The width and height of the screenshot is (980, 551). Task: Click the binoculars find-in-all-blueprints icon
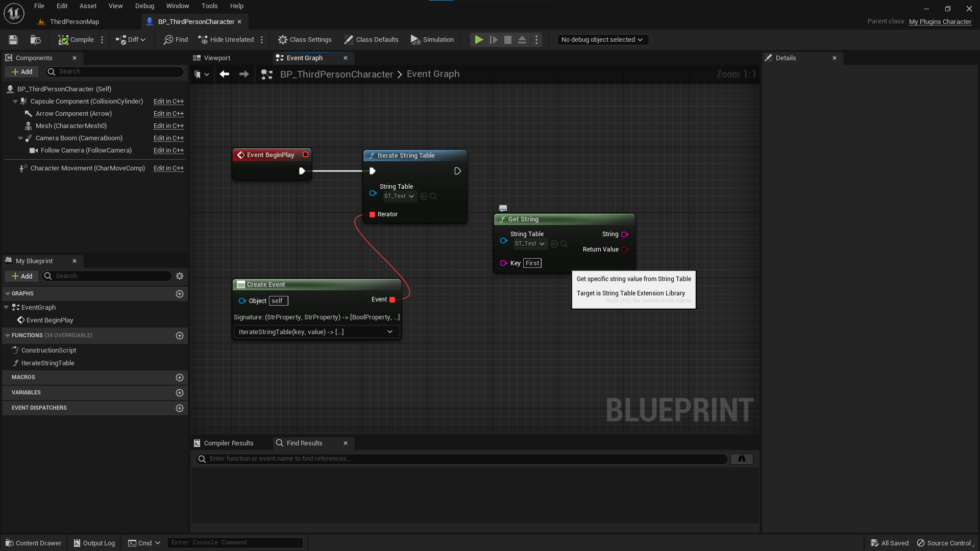(x=742, y=459)
